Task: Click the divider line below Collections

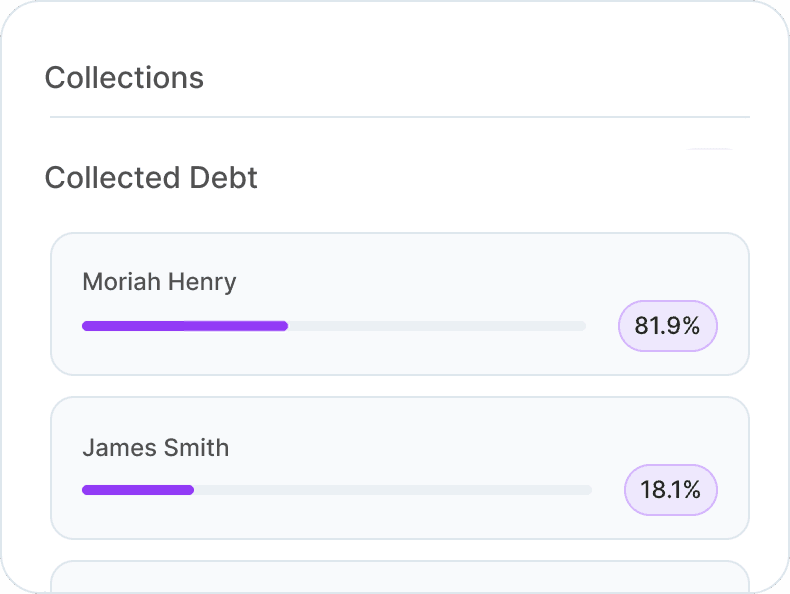Action: pos(400,117)
